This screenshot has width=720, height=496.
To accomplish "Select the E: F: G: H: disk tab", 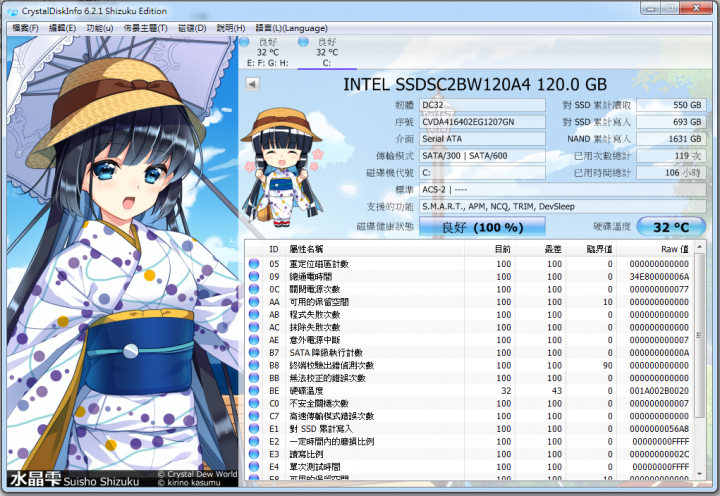I will (x=268, y=52).
